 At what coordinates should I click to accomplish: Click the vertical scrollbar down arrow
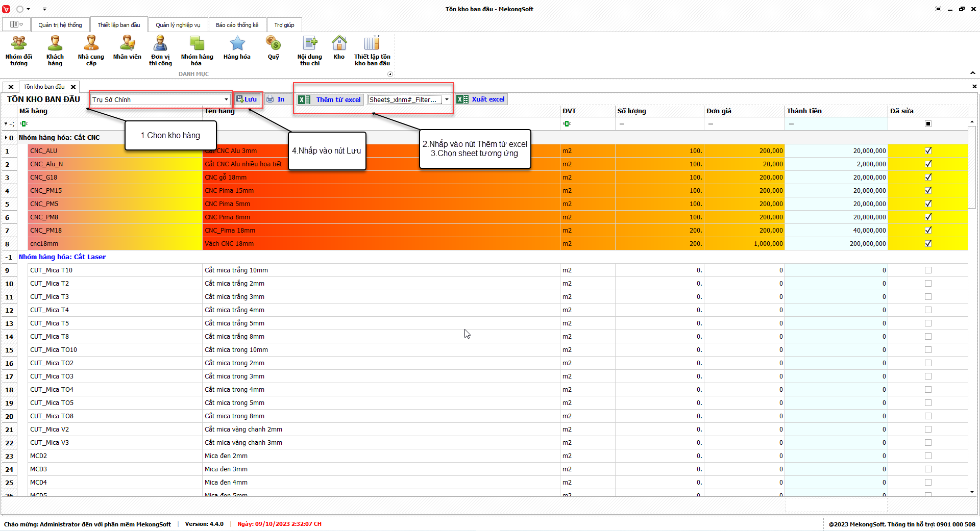tap(972, 492)
